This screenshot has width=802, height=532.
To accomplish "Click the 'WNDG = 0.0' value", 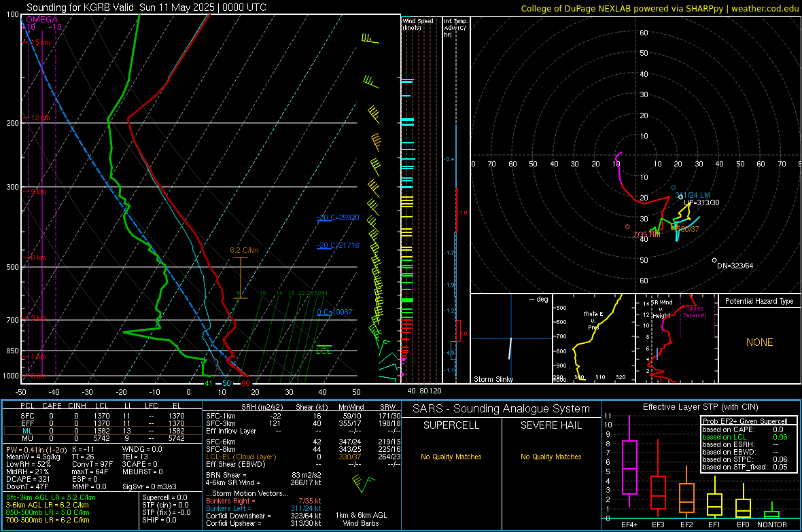I will [142, 449].
